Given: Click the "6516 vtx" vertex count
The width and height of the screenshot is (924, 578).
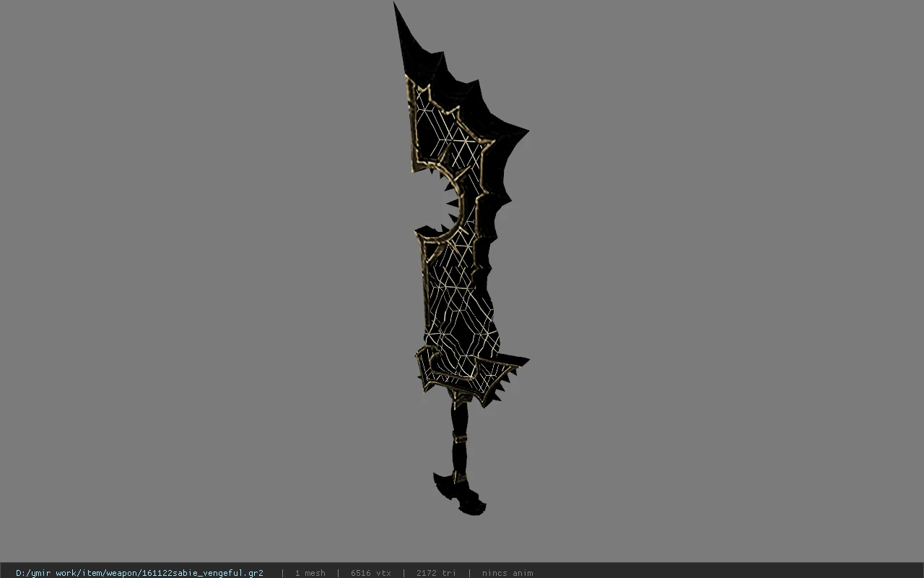Looking at the screenshot, I should (371, 573).
